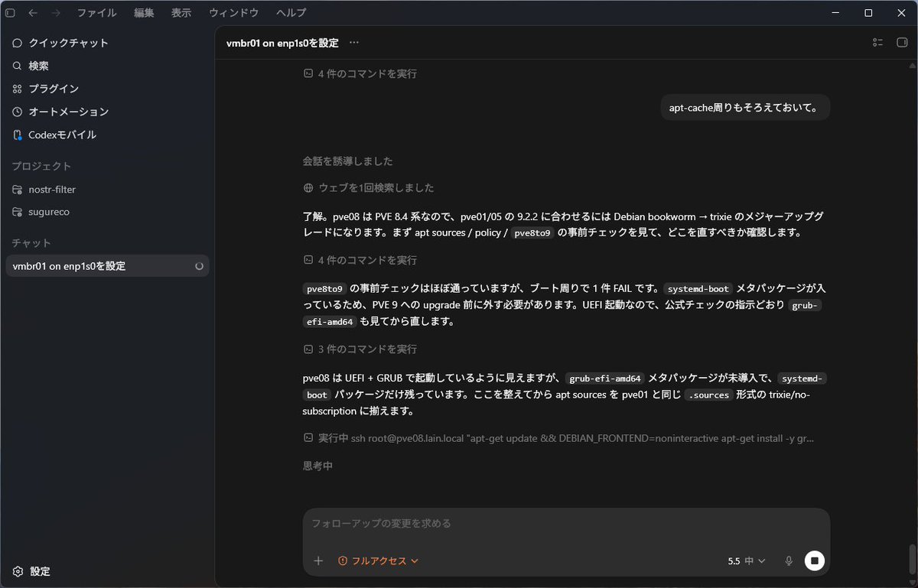Open the chat title more options menu
The width and height of the screenshot is (918, 588).
click(x=353, y=43)
